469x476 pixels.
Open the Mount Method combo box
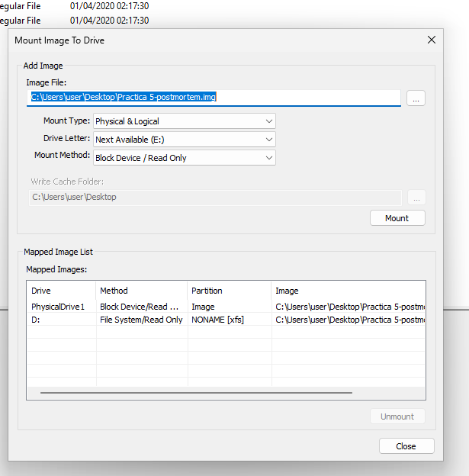pos(185,158)
